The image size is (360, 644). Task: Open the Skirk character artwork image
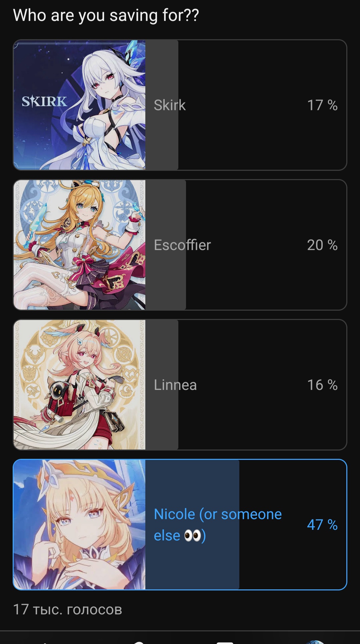point(79,105)
